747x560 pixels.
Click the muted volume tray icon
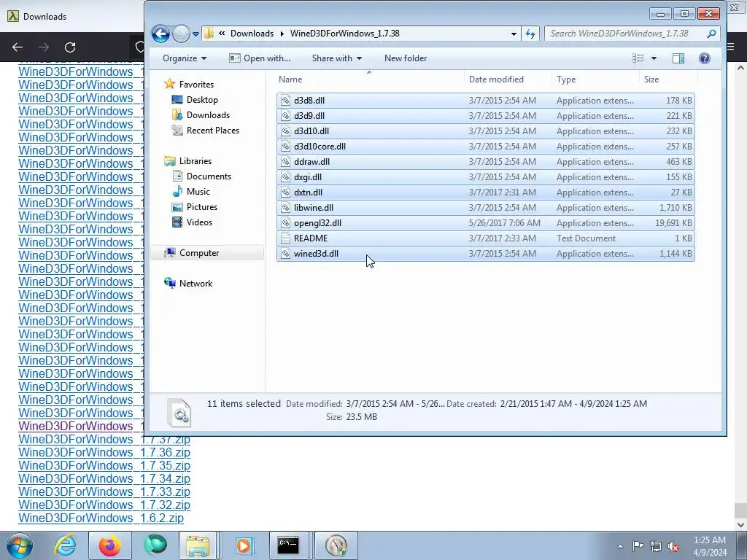[673, 545]
